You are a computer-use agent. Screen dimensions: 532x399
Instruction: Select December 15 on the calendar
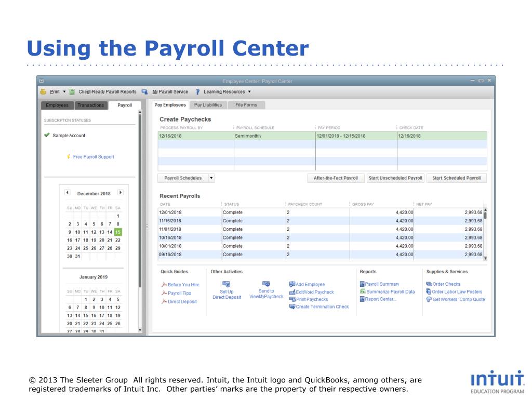pyautogui.click(x=118, y=232)
